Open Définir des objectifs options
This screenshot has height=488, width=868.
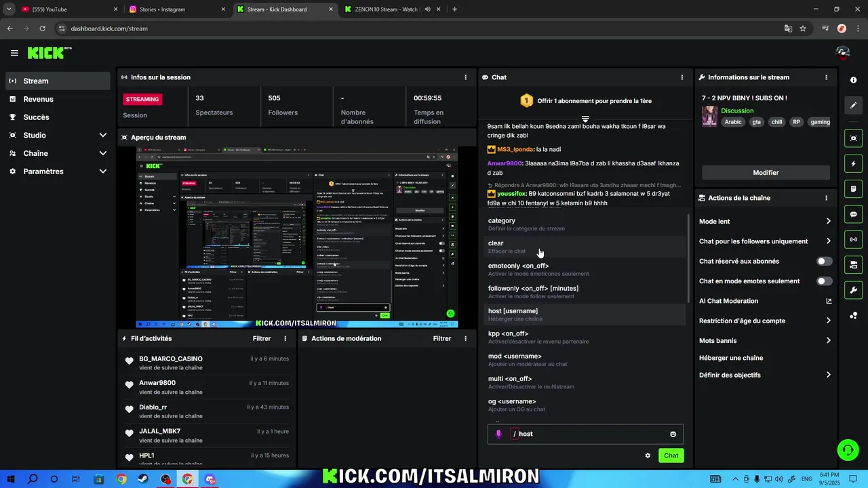click(828, 375)
